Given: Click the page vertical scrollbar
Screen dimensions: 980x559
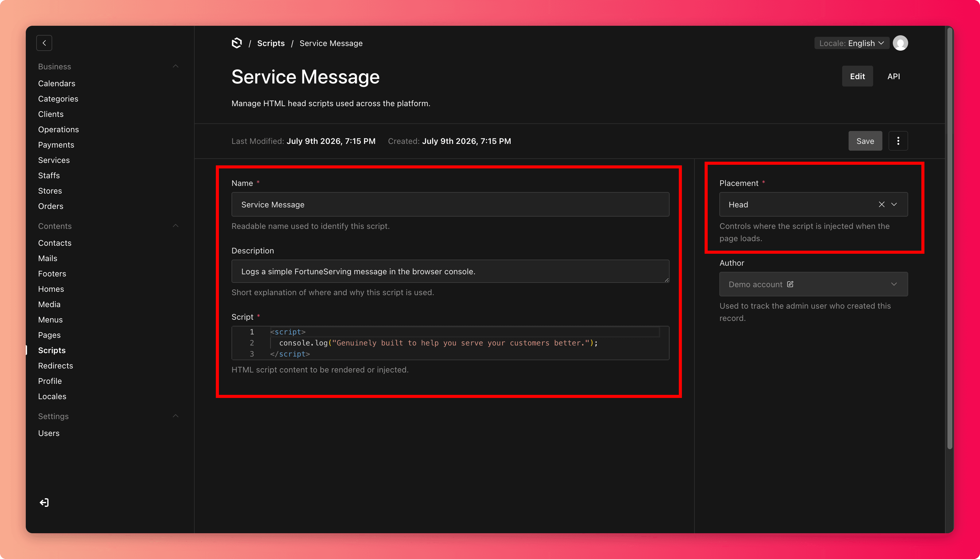Looking at the screenshot, I should (x=950, y=238).
